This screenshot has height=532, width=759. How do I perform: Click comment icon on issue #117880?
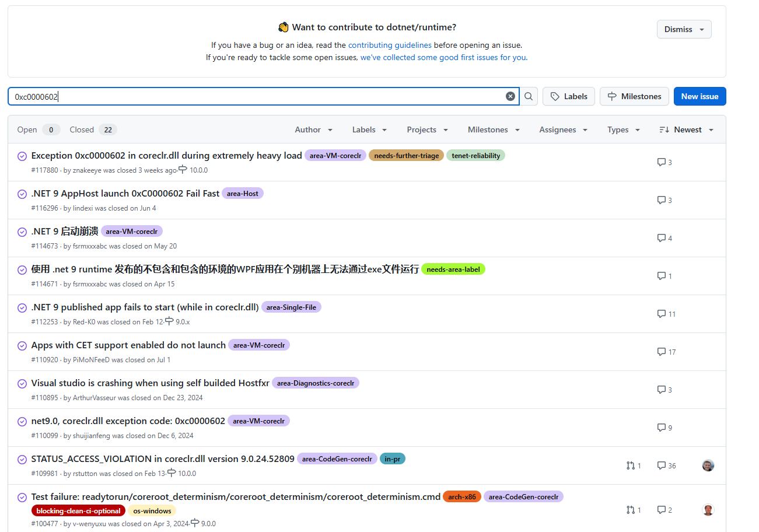pos(661,162)
